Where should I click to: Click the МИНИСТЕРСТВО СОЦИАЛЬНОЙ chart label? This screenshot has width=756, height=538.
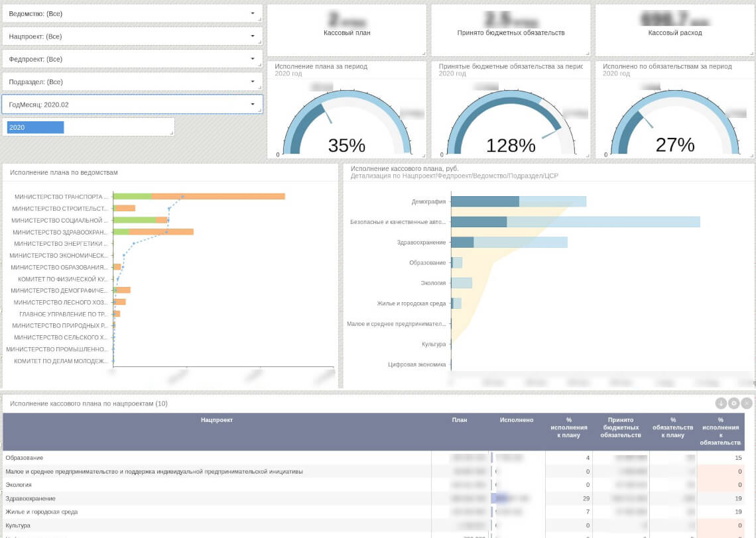pyautogui.click(x=60, y=220)
